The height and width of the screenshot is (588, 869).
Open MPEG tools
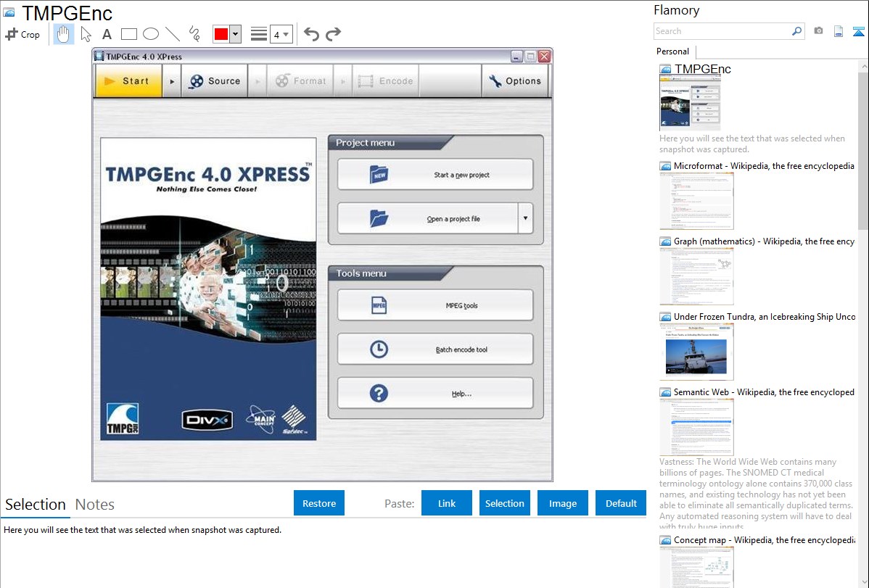pyautogui.click(x=435, y=305)
